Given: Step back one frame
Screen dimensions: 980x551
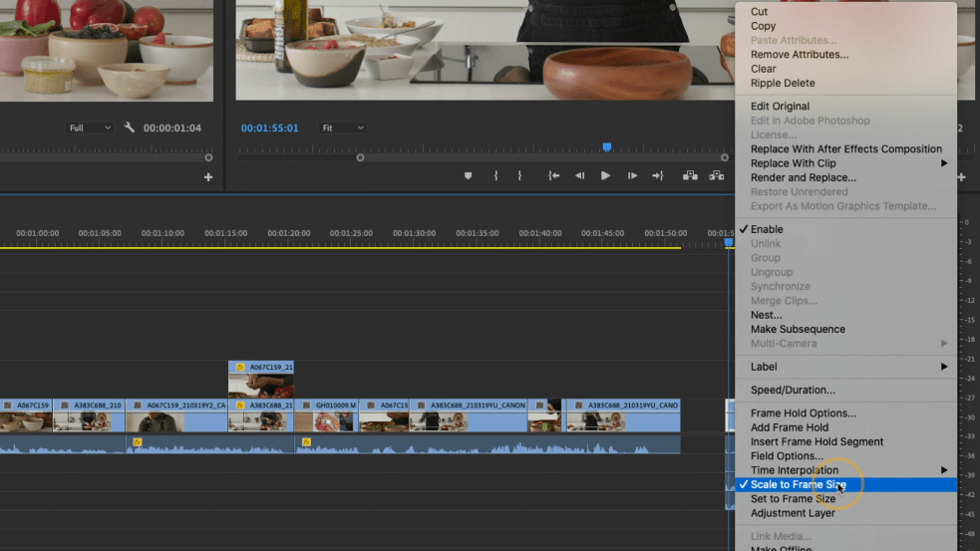Looking at the screenshot, I should [579, 176].
